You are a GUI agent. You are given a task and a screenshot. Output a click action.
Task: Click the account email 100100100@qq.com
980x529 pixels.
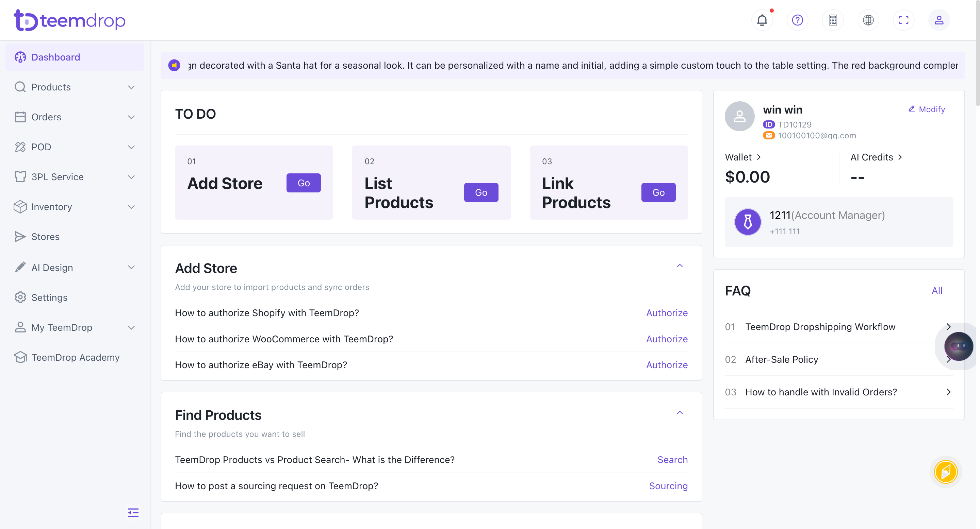coord(817,136)
